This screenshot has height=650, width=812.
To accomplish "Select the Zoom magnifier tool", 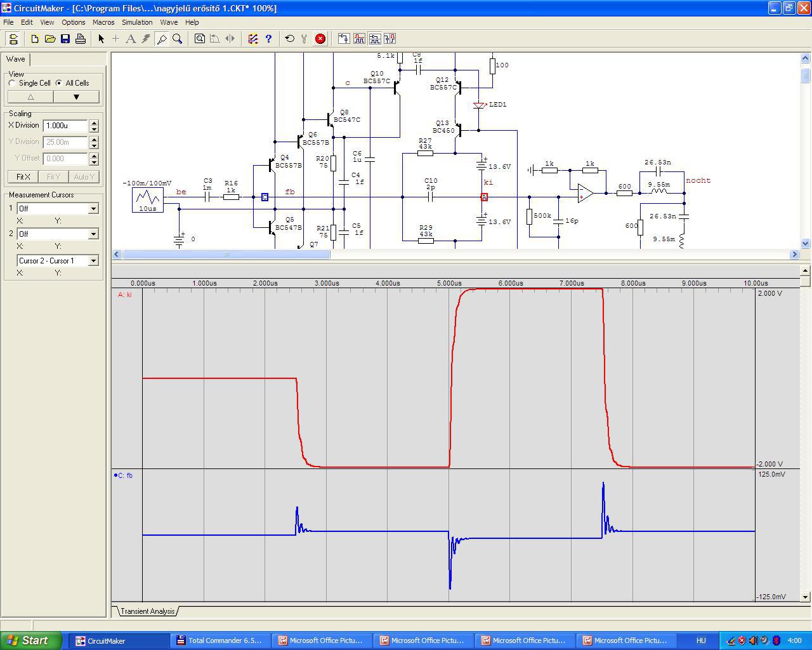I will 178,39.
